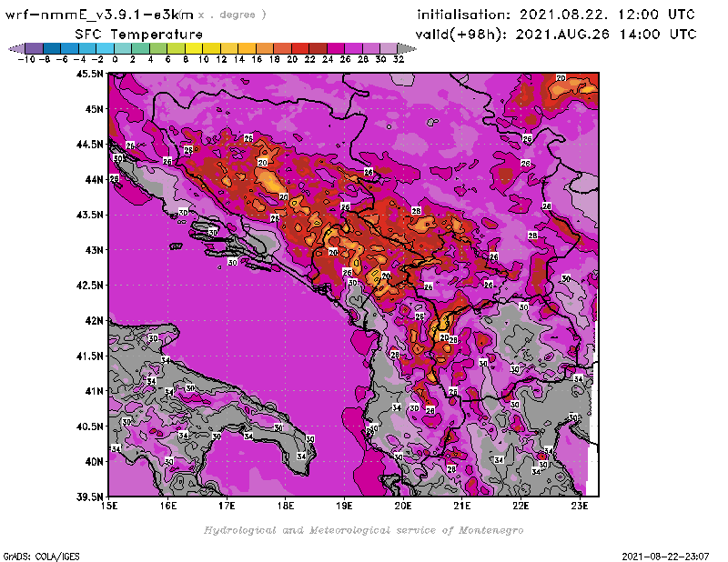Click the legend tick label 14
Viewport: 728px width, 562px height.
pyautogui.click(x=239, y=59)
